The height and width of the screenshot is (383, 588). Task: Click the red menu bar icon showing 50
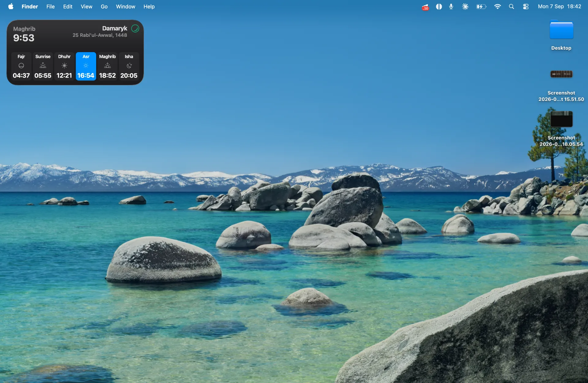click(425, 7)
